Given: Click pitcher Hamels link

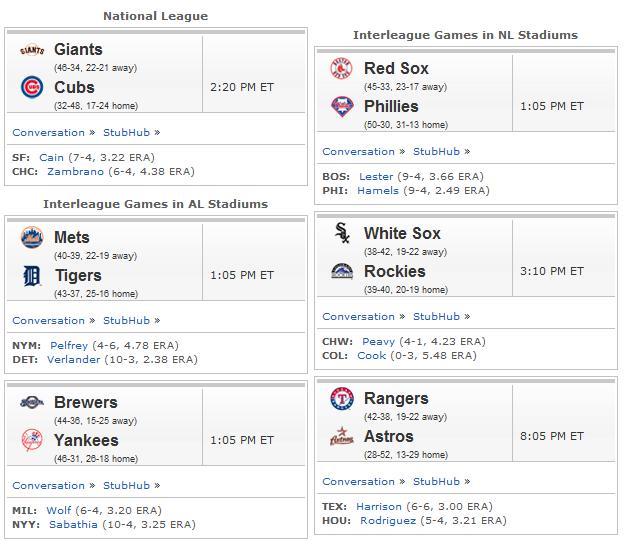Looking at the screenshot, I should click(378, 190).
